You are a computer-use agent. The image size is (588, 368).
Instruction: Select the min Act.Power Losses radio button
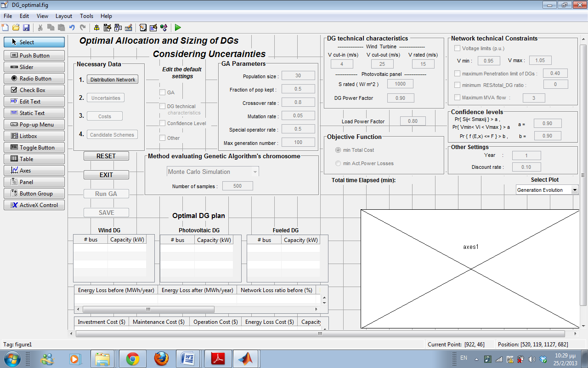click(338, 163)
